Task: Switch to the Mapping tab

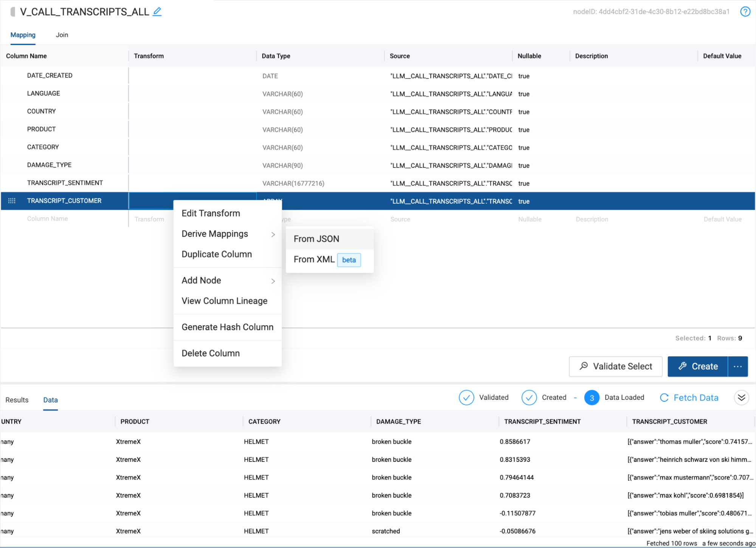Action: tap(23, 35)
